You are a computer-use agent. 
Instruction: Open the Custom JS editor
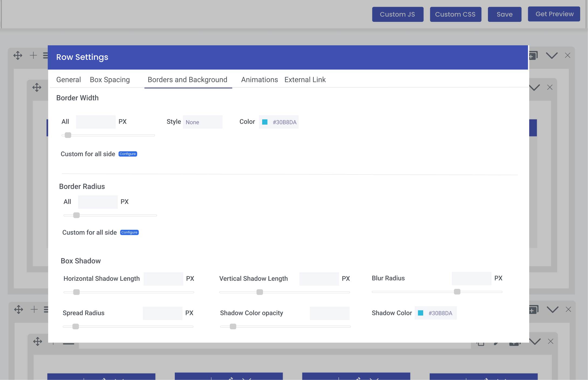(398, 14)
